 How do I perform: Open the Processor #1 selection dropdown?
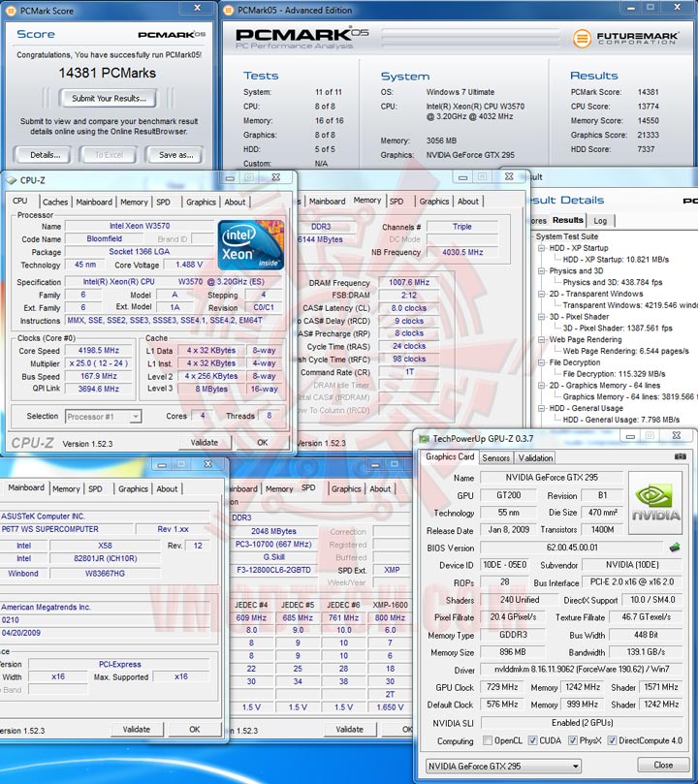[104, 416]
